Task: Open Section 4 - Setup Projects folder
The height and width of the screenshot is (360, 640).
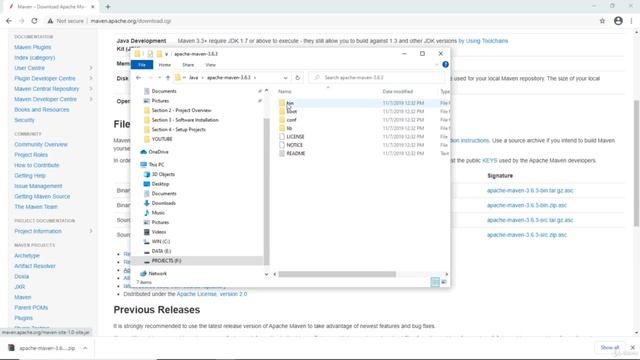Action: pos(178,129)
